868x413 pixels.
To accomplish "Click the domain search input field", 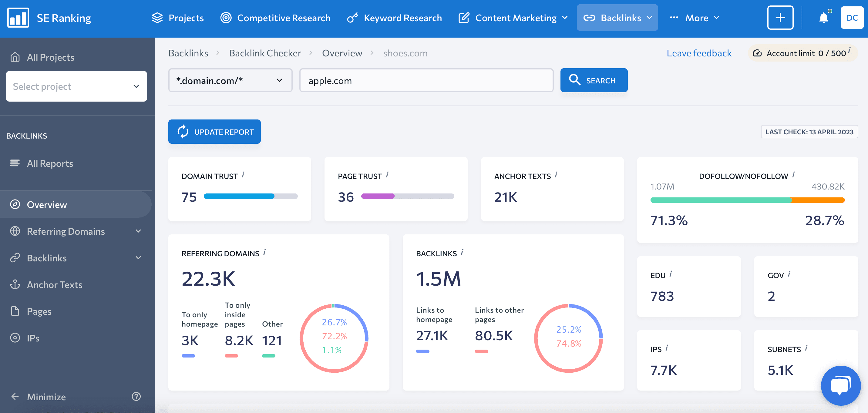I will pos(426,80).
